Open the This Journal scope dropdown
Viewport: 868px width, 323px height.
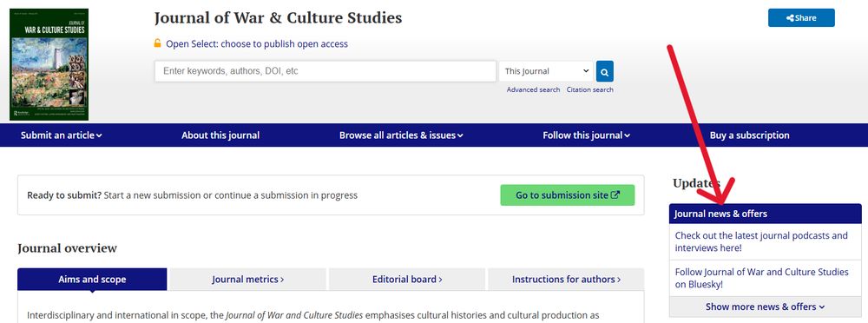coord(546,71)
